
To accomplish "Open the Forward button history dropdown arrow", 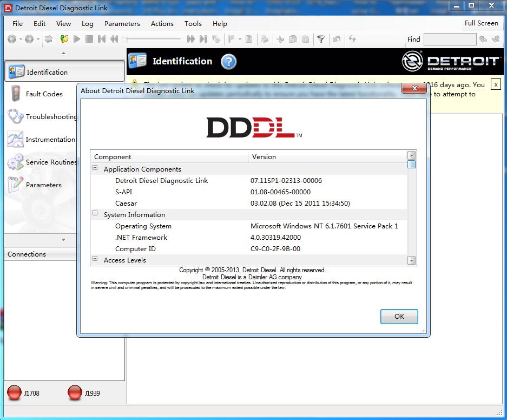I will tap(38, 39).
